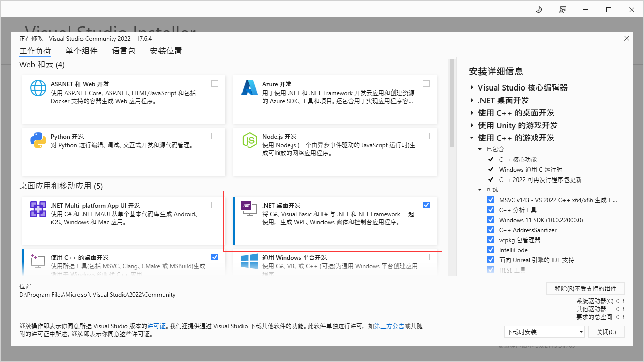
Task: Click the Python development snake icon
Action: 38,140
